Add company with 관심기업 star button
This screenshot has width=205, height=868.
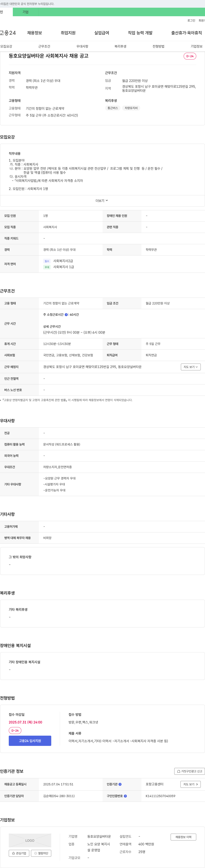(x=19, y=853)
